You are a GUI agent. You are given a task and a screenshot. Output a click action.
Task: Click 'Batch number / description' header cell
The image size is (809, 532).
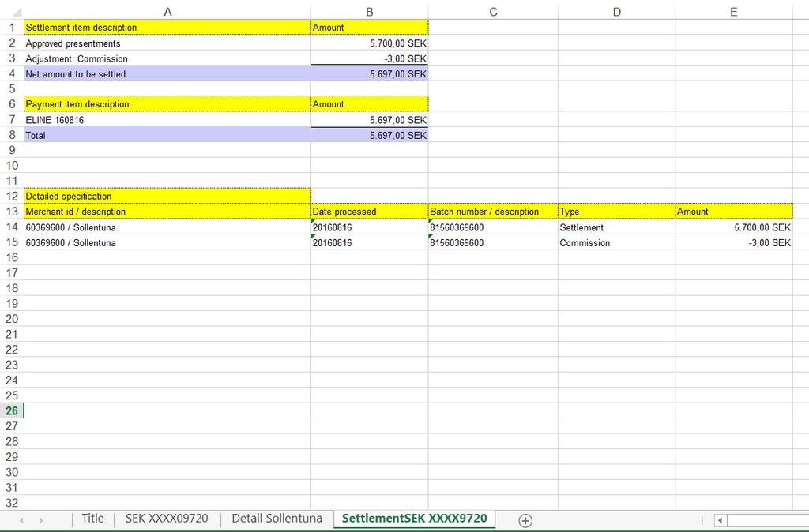493,212
